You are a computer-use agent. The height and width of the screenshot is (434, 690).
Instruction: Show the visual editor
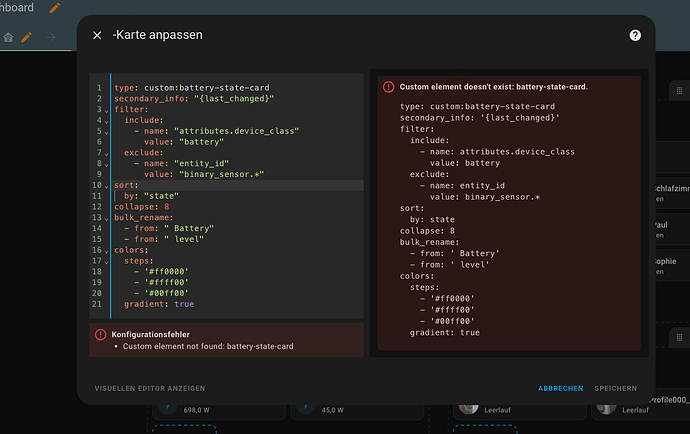tap(150, 388)
